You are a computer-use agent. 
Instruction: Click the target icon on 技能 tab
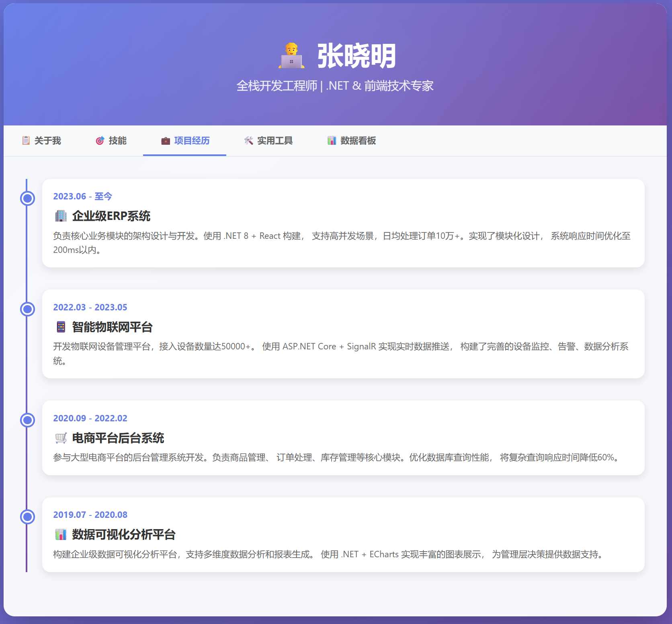click(100, 140)
